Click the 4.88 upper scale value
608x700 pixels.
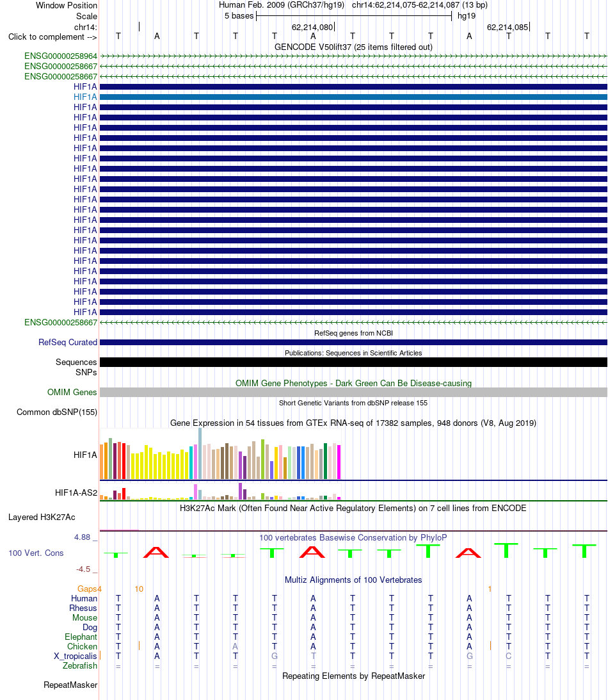(82, 537)
